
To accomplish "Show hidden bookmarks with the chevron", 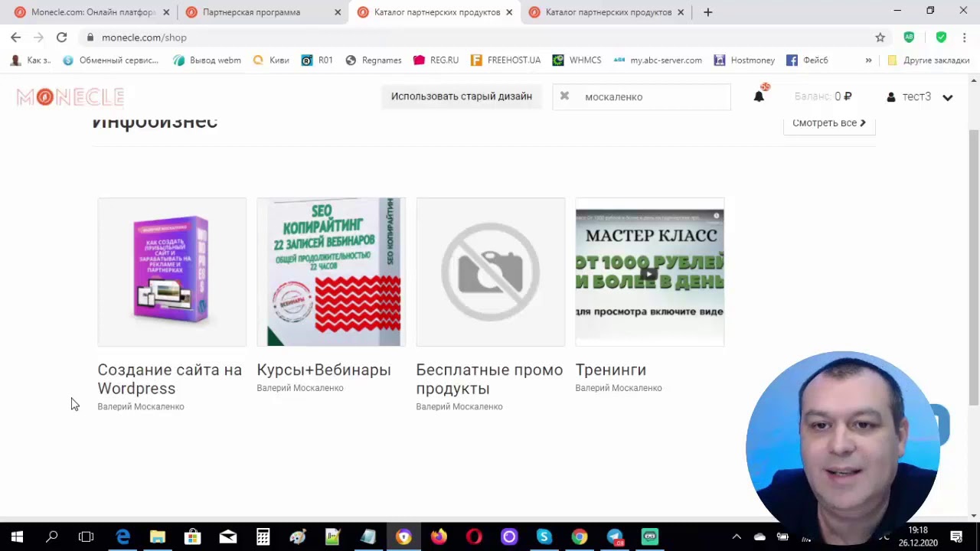I will tap(868, 60).
